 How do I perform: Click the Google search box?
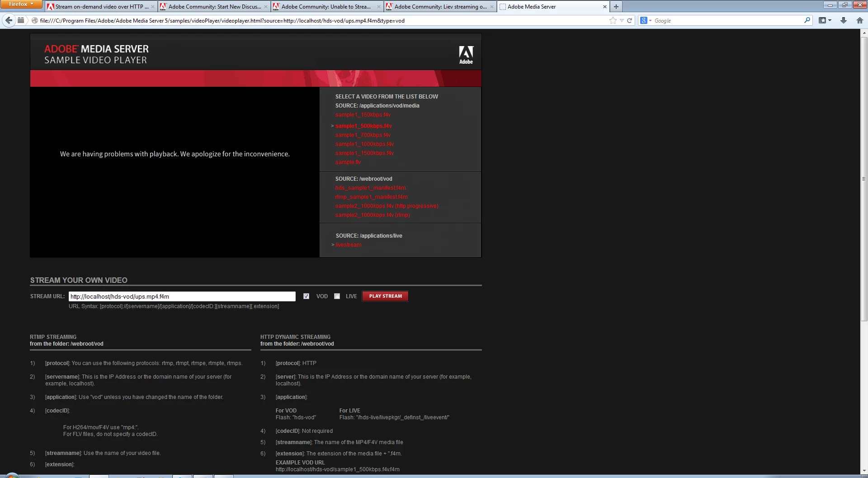tap(728, 20)
